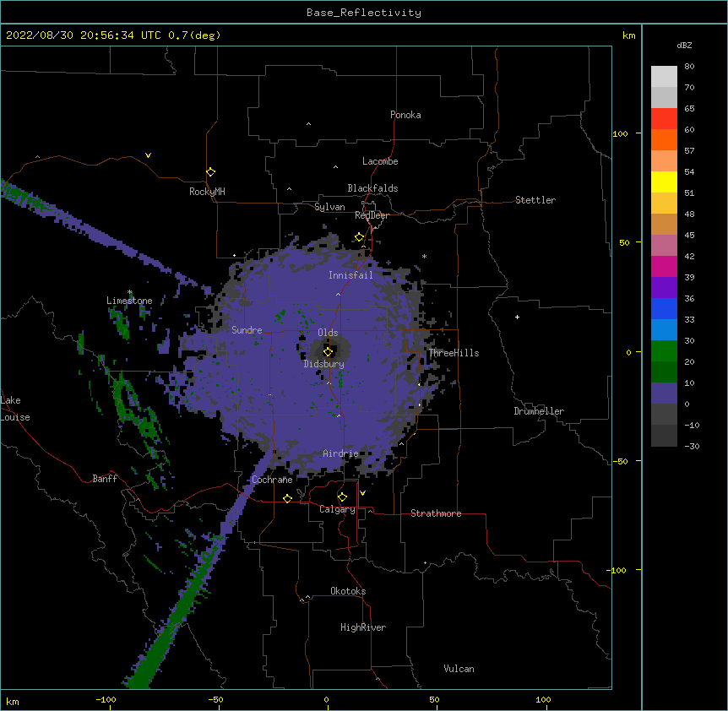Image resolution: width=728 pixels, height=711 pixels.
Task: Click the km unit label at bottom left
Action: tap(13, 702)
